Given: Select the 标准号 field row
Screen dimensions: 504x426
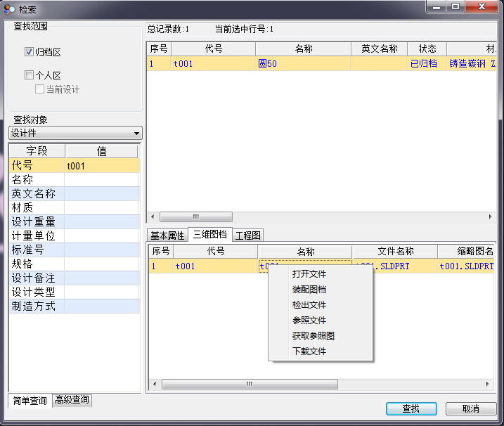Looking at the screenshot, I should tap(75, 250).
